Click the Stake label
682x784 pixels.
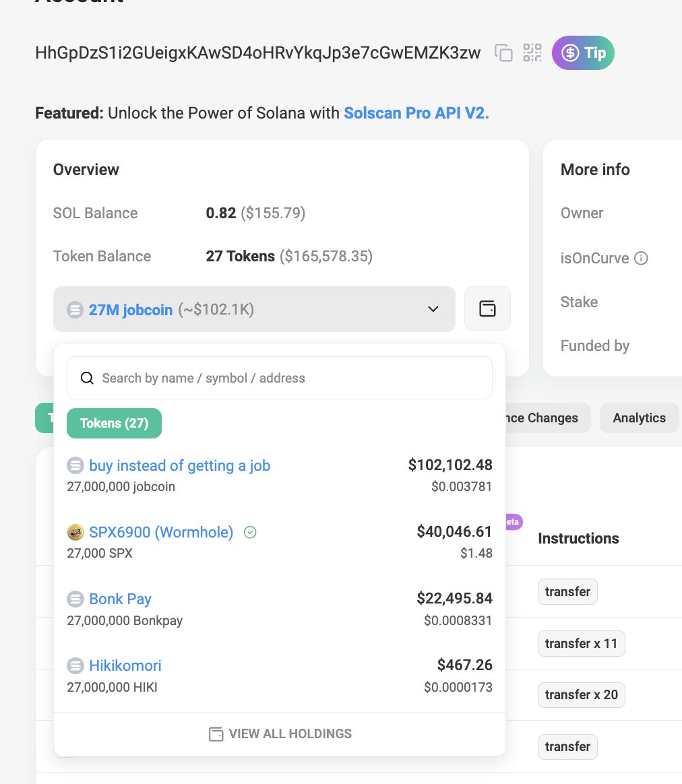[x=579, y=302]
